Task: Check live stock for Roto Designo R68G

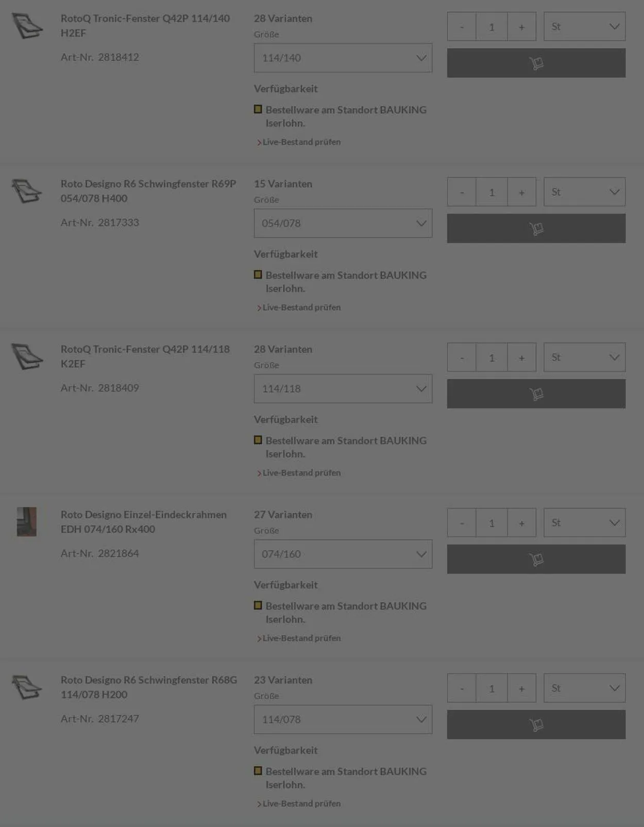Action: point(301,804)
